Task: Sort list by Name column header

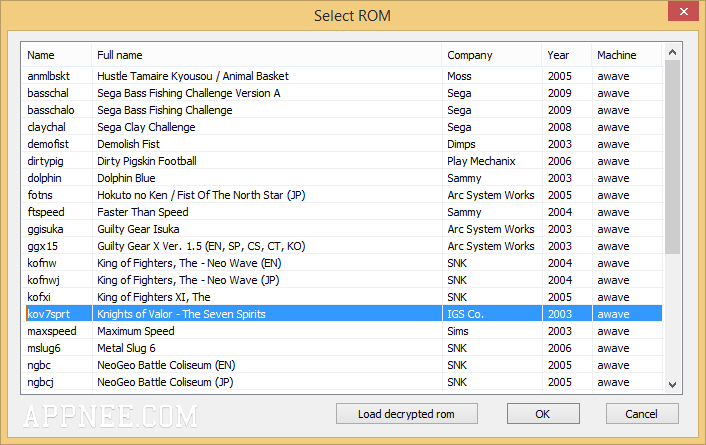Action: pos(57,55)
